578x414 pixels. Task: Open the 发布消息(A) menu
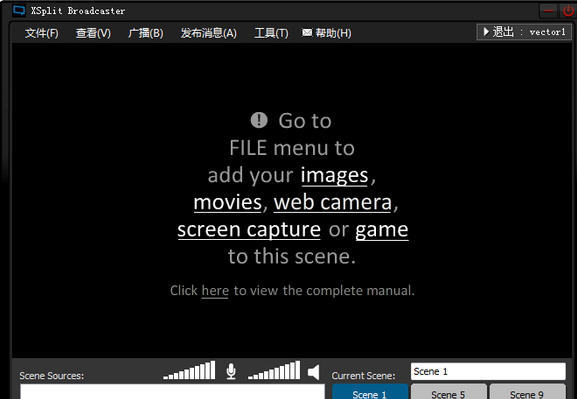click(209, 33)
